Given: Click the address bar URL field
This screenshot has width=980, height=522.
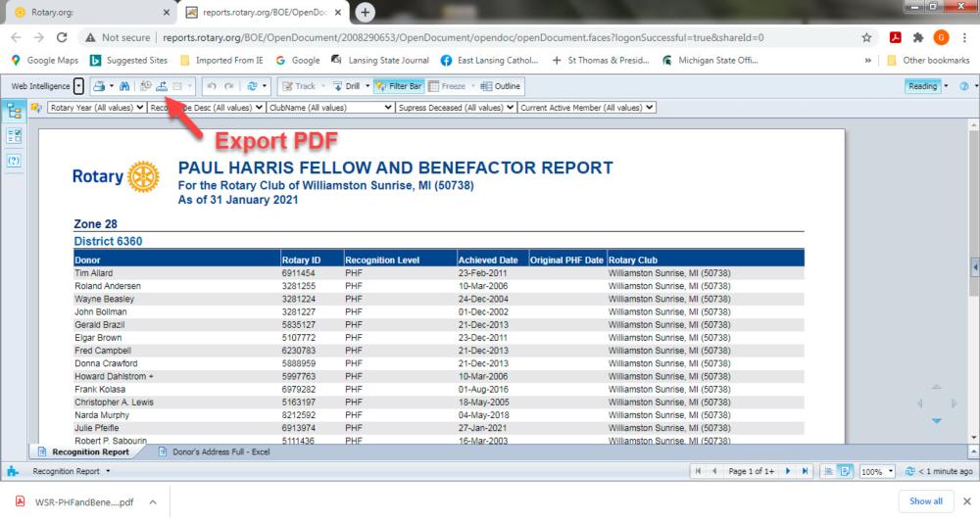Looking at the screenshot, I should 463,37.
